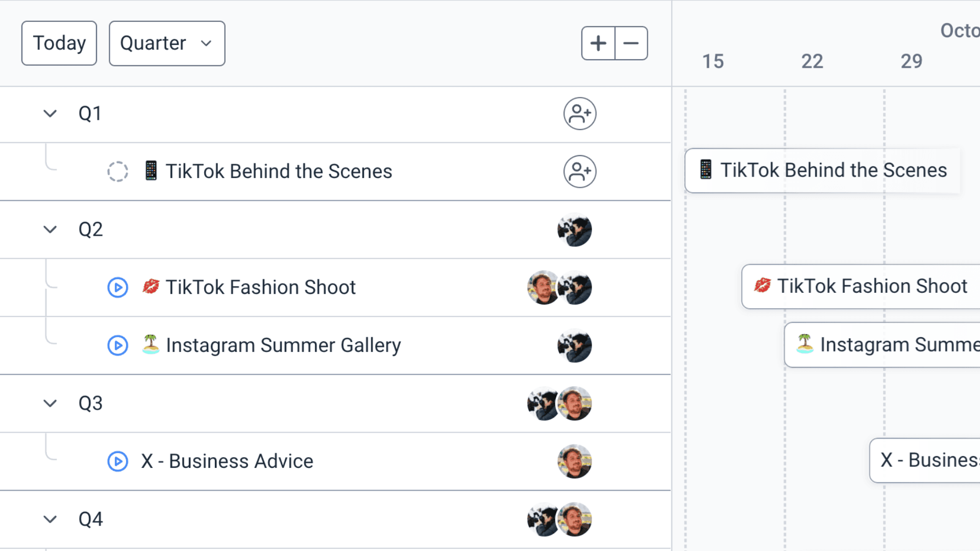
Task: Click the date 29 in timeline header
Action: [x=912, y=61]
